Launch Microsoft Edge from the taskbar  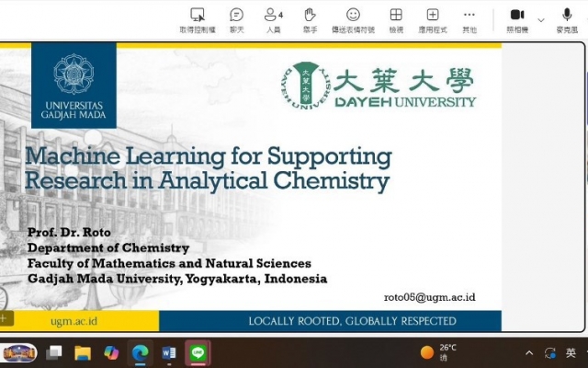click(140, 352)
